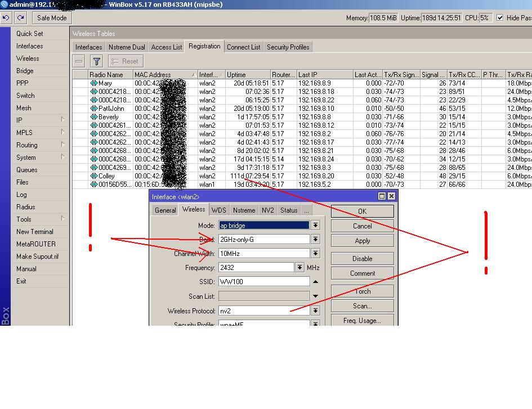Click the Wireless Protocol field nv2
Image resolution: width=532 pixels, height=409 pixels.
point(264,311)
